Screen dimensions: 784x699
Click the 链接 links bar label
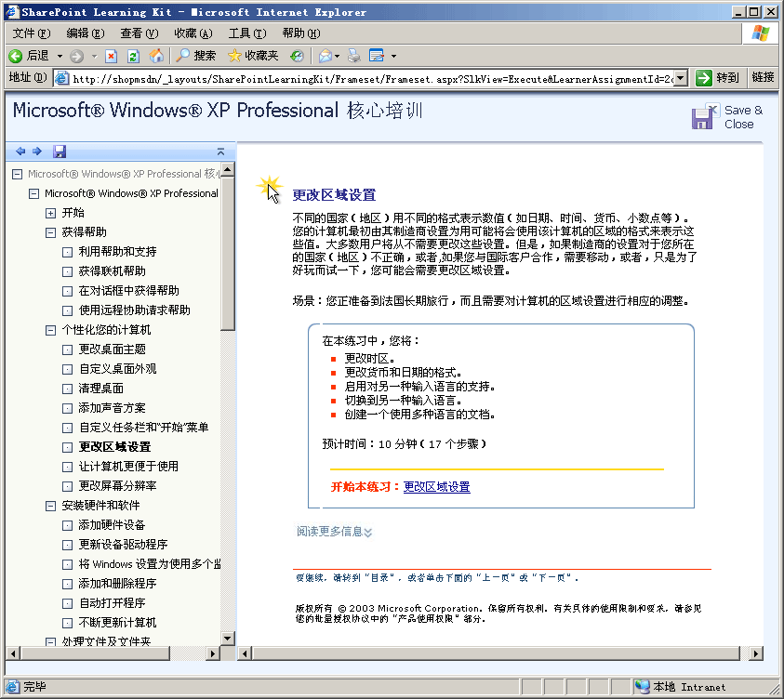tap(763, 77)
